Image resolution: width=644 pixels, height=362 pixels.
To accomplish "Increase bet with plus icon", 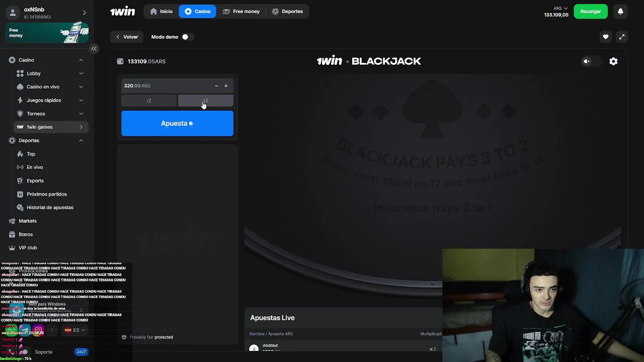I will click(226, 86).
